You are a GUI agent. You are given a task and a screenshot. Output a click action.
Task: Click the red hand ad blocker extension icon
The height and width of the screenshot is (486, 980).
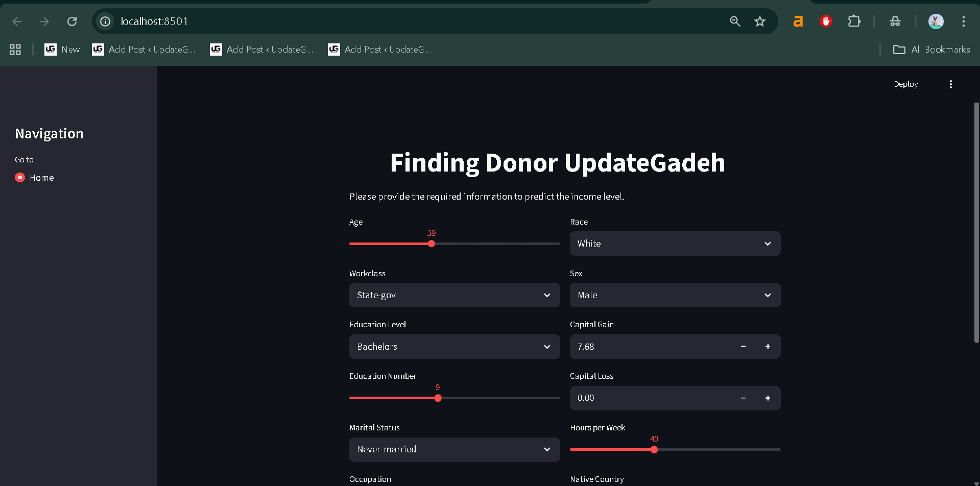click(826, 21)
